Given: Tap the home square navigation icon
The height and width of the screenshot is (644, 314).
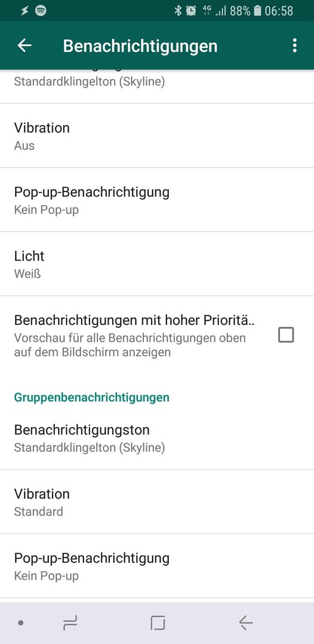Looking at the screenshot, I should [x=158, y=624].
